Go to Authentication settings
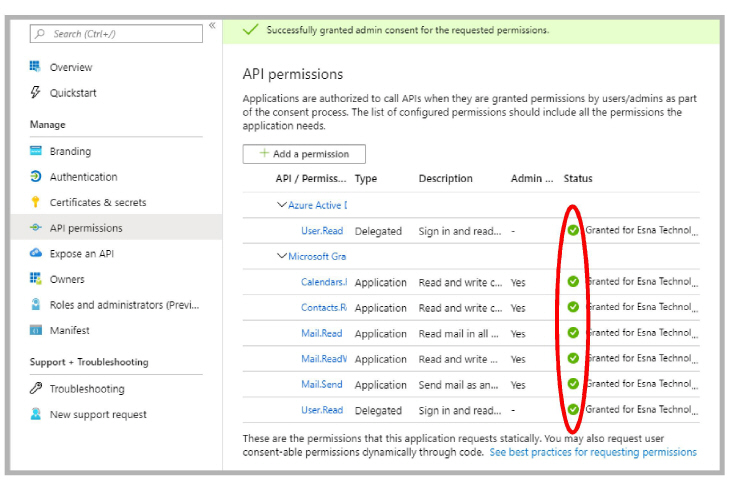Screen dimensions: 729x491 click(x=84, y=177)
